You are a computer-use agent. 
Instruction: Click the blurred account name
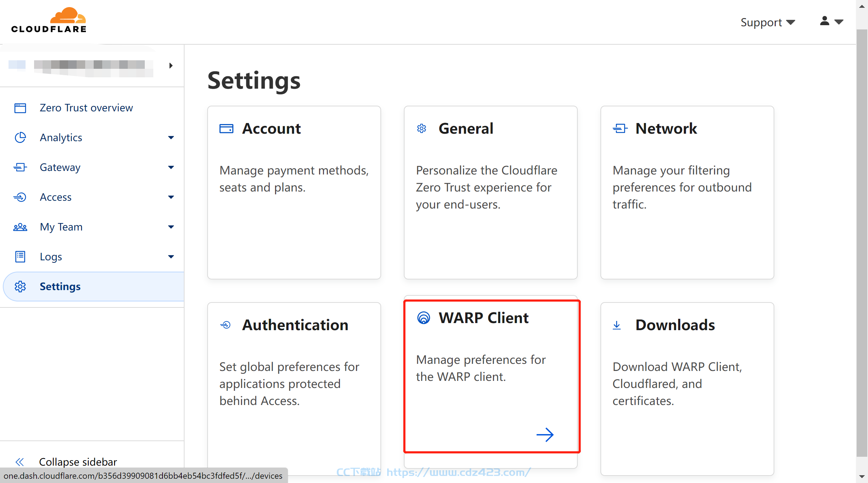tap(94, 68)
